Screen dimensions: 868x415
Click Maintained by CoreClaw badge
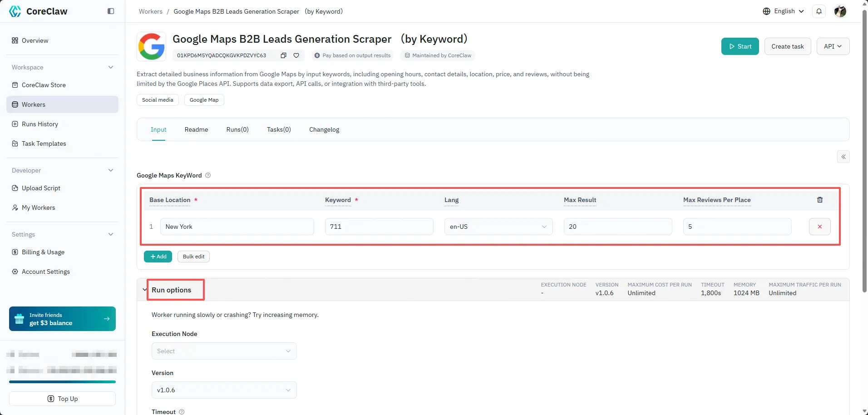pos(438,55)
